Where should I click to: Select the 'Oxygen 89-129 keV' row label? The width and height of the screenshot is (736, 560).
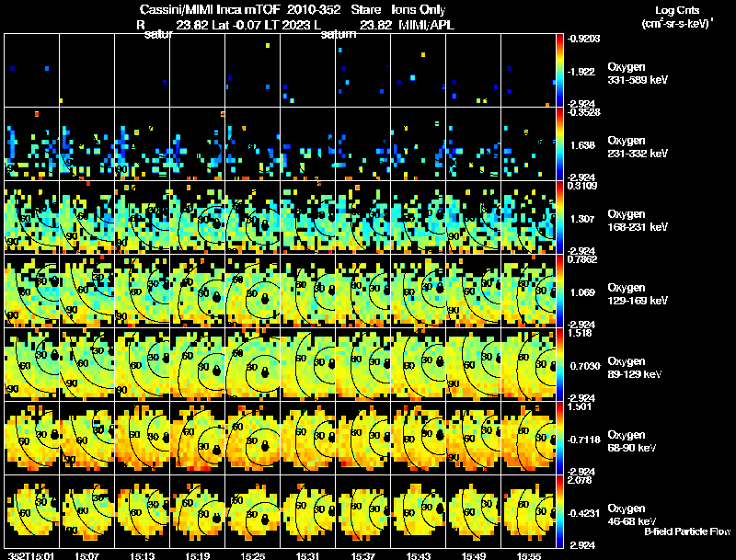point(635,368)
